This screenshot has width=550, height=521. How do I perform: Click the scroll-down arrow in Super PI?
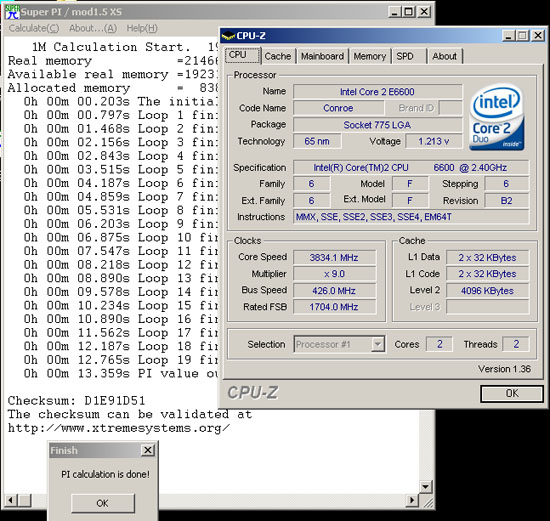coord(425,487)
